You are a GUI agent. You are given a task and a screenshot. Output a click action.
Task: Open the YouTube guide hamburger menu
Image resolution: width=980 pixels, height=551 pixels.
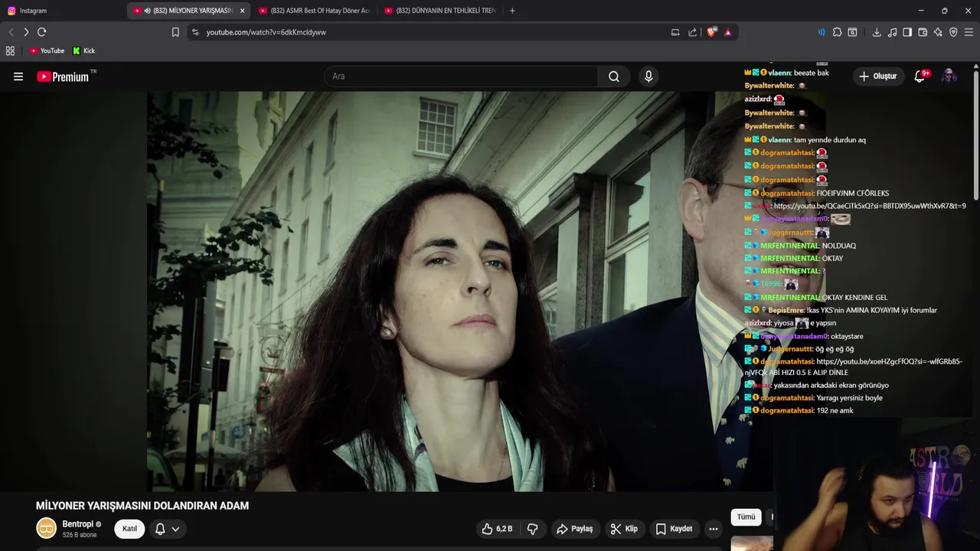click(18, 77)
